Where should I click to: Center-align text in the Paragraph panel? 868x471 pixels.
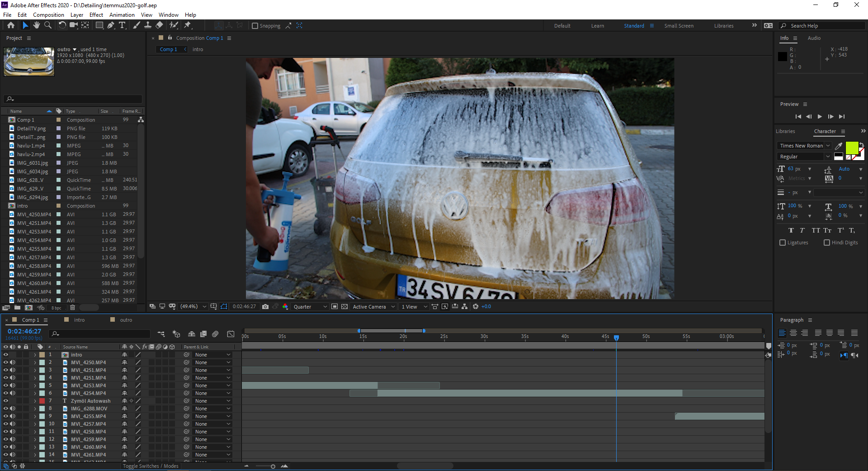coord(793,333)
